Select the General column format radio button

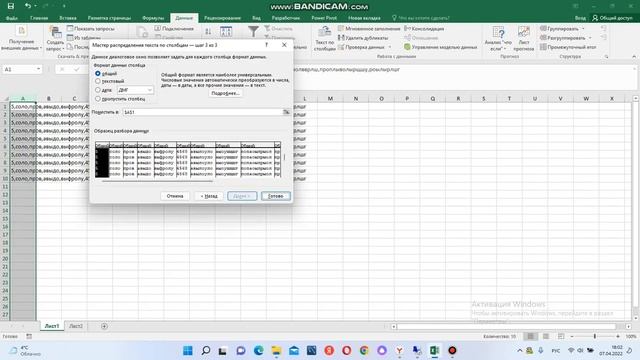click(x=98, y=73)
